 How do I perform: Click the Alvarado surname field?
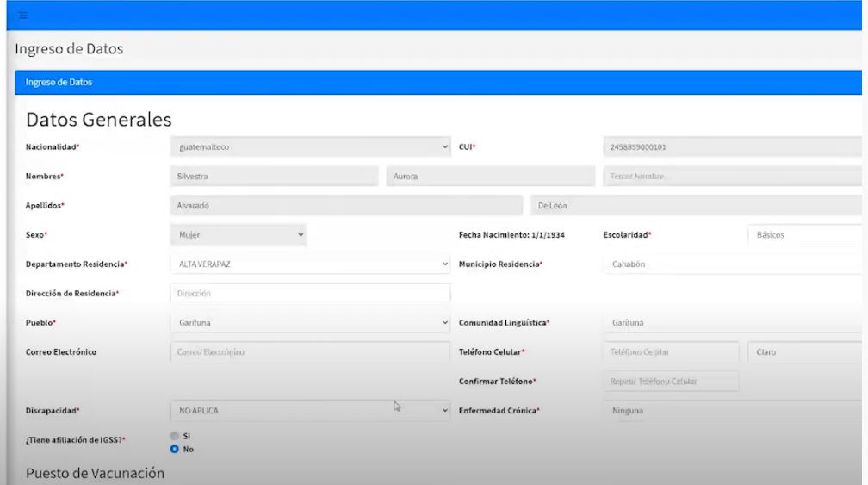[346, 206]
